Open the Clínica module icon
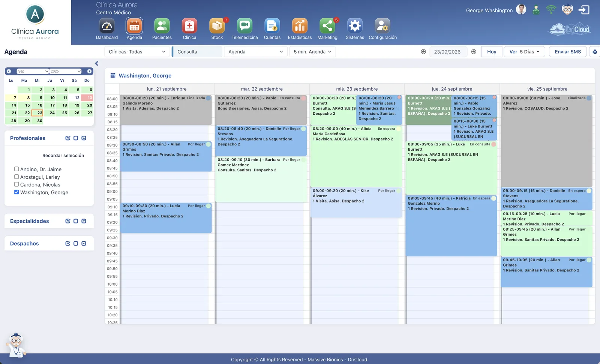 pyautogui.click(x=189, y=26)
